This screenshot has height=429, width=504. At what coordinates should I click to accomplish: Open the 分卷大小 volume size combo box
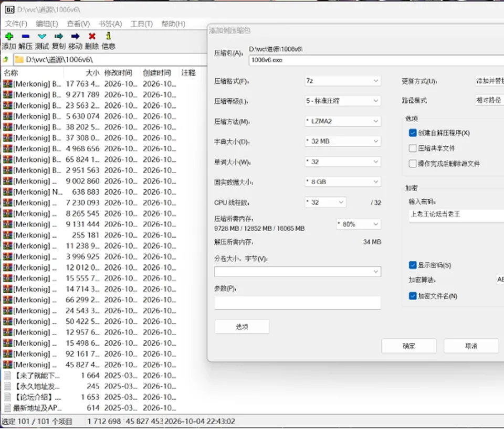tap(298, 272)
